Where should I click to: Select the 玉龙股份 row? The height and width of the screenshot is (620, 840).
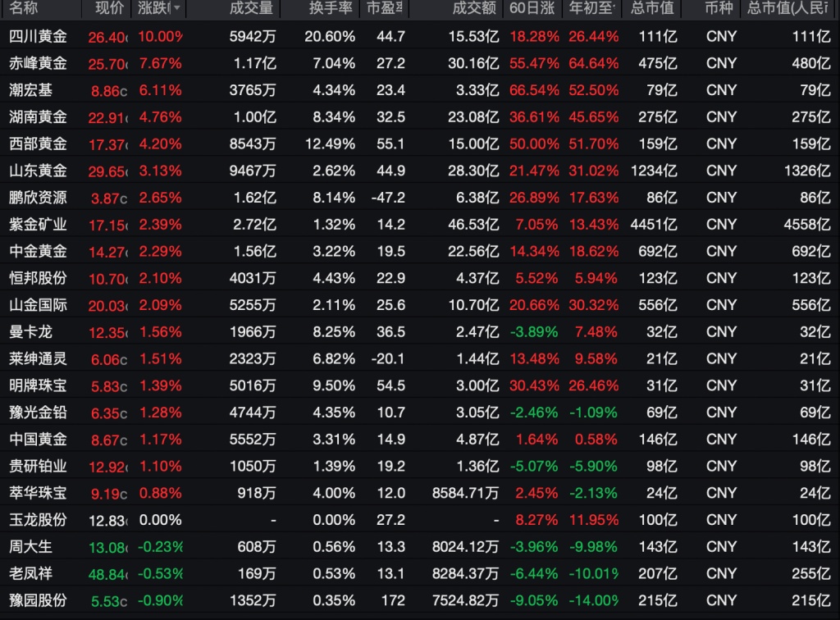[420, 520]
